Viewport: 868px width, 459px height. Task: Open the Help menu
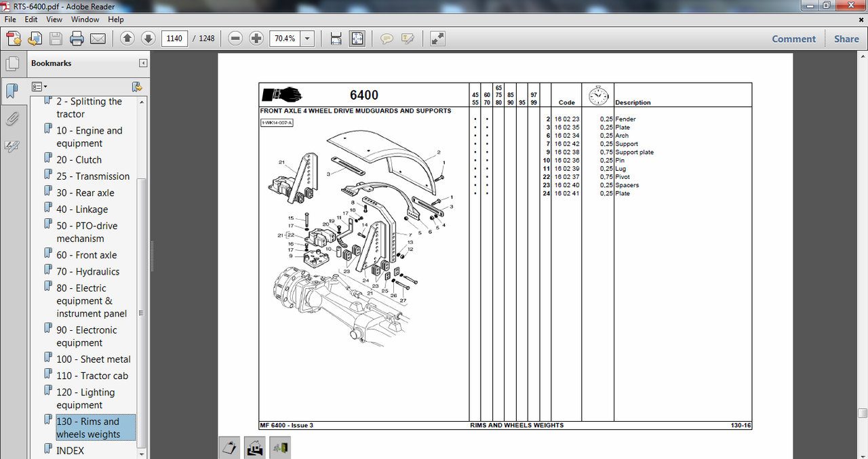[x=116, y=20]
